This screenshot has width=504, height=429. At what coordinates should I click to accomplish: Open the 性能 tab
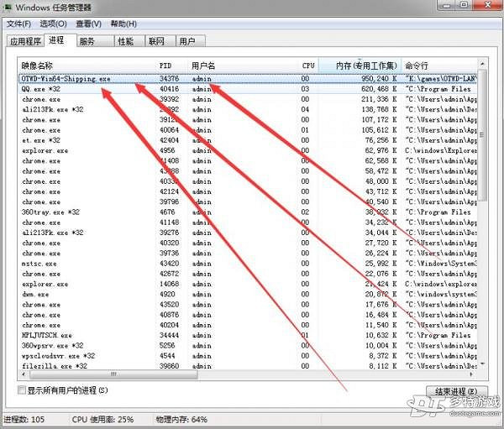(129, 41)
